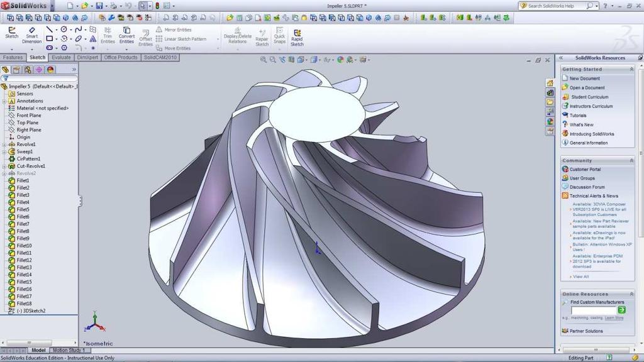644x362 pixels.
Task: Click the Rebuild traffic light icon
Action: click(x=157, y=6)
